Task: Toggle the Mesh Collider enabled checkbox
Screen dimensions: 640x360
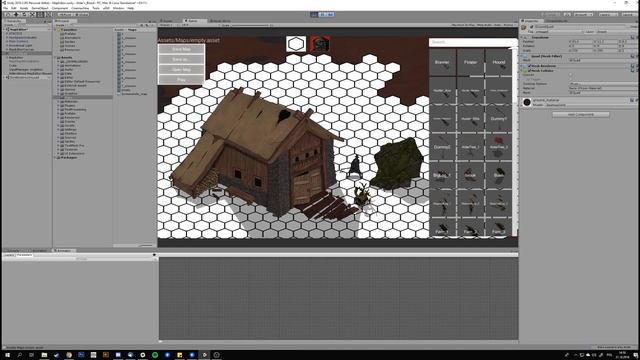Action: pyautogui.click(x=529, y=71)
